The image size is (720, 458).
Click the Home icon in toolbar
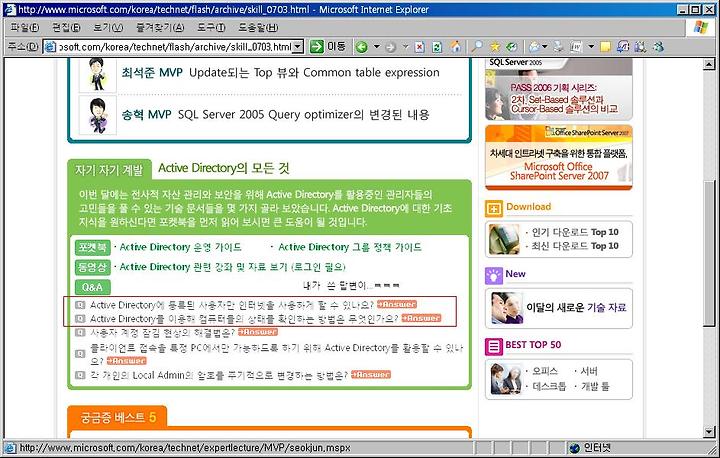point(456,47)
